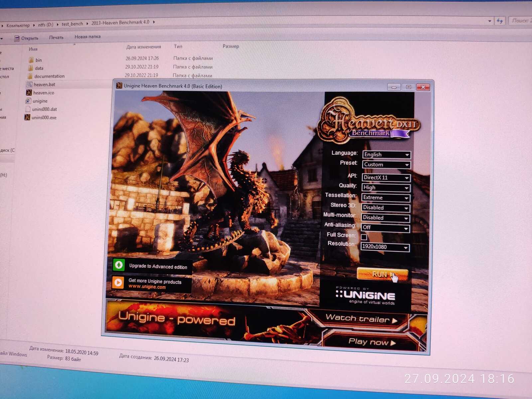Screen dimensions: 532x399
Task: Open the Resolution dropdown showing 1920x1080
Action: click(385, 247)
